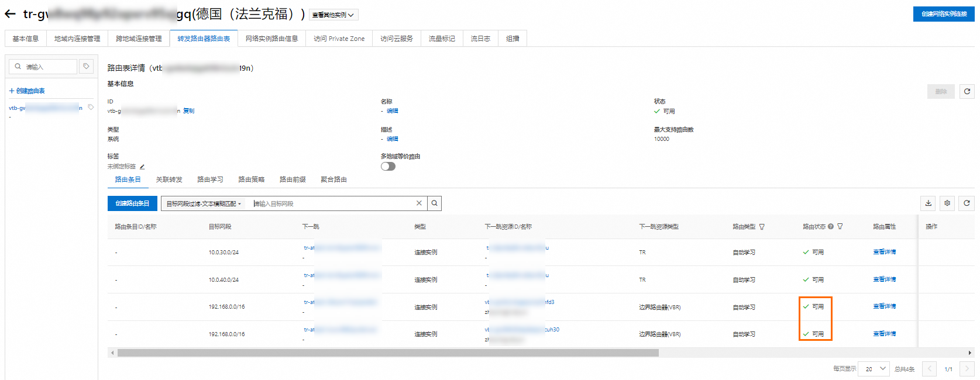Viewport: 980px width, 380px height.
Task: Open the 地域内连接管理 tab
Action: (77, 39)
